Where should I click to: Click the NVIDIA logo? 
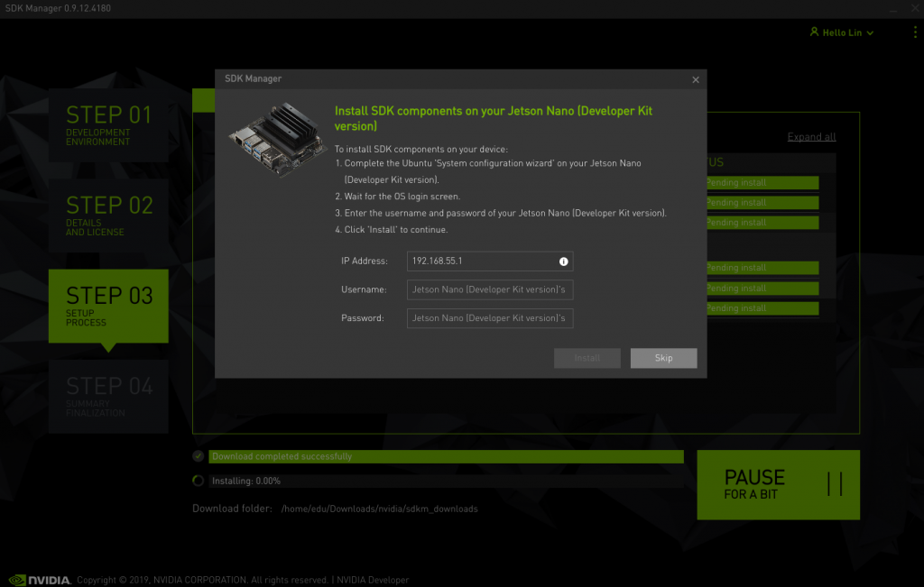click(40, 580)
